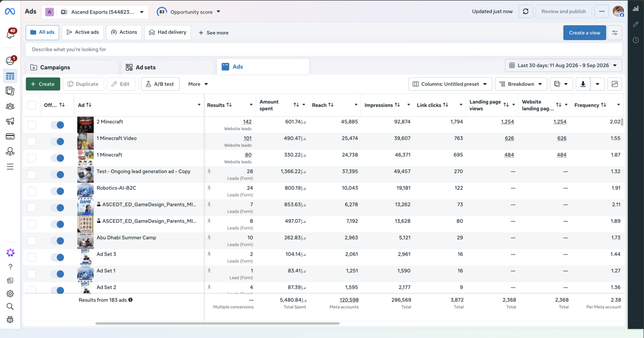Screen dimensions: 644x338
Task: Open notifications bell in left sidebar
Action: pyautogui.click(x=10, y=35)
